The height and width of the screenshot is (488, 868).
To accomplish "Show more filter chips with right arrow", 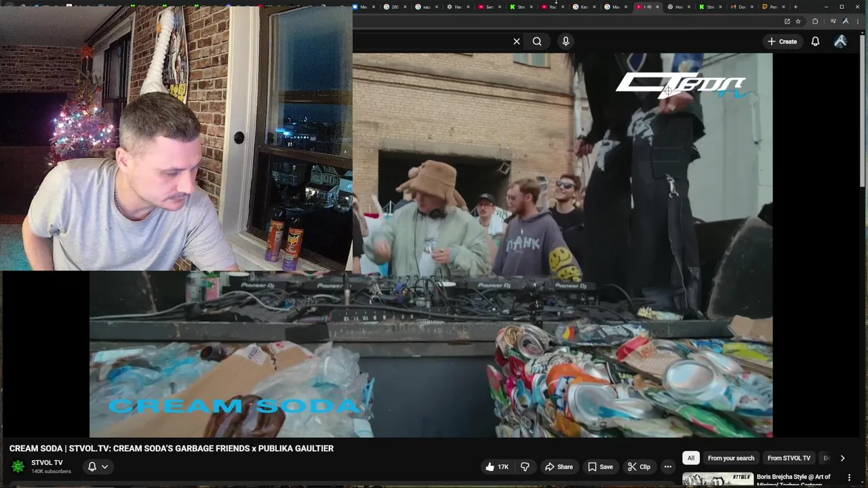I will point(842,458).
